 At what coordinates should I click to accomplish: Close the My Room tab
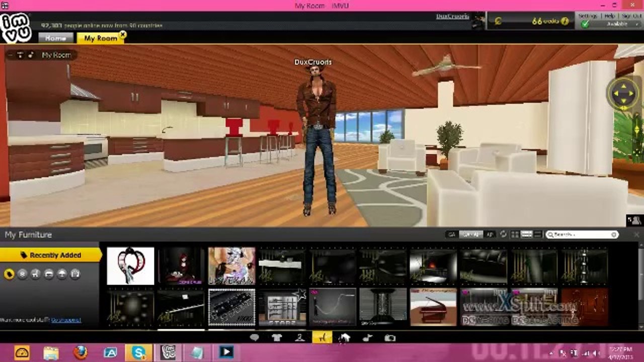click(x=123, y=35)
